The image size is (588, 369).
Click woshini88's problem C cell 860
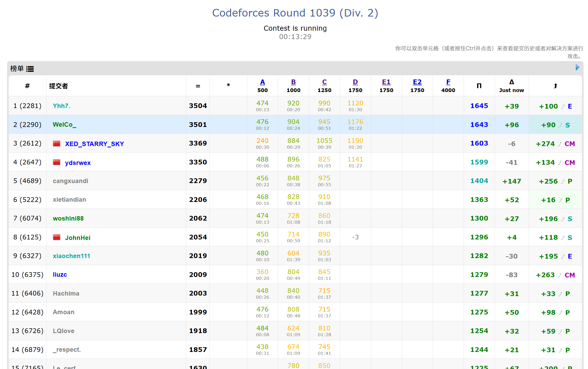[324, 218]
